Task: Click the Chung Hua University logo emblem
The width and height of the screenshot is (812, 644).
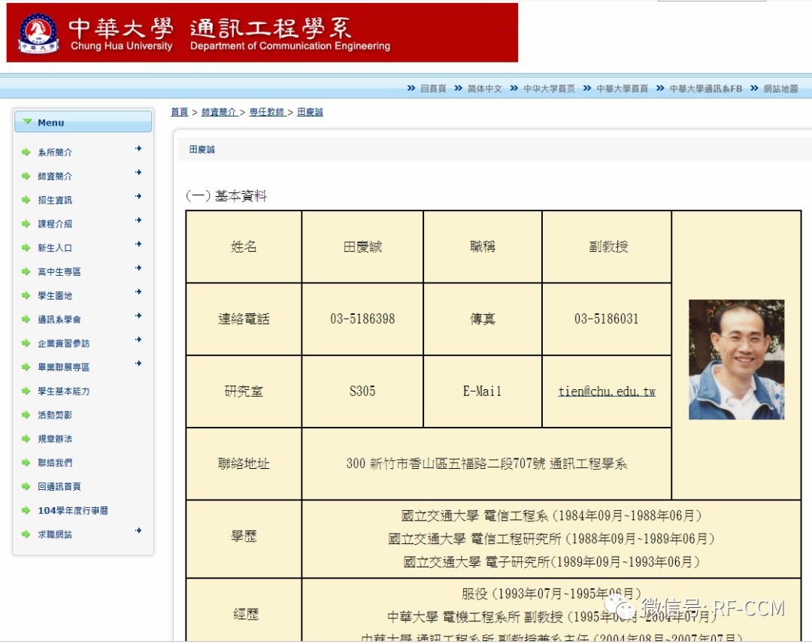Action: pyautogui.click(x=38, y=34)
